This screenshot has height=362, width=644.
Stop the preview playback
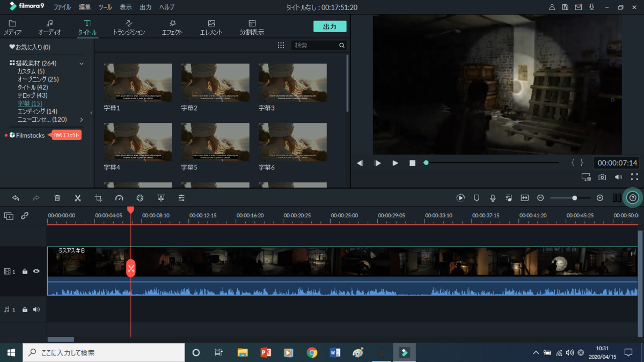(412, 163)
